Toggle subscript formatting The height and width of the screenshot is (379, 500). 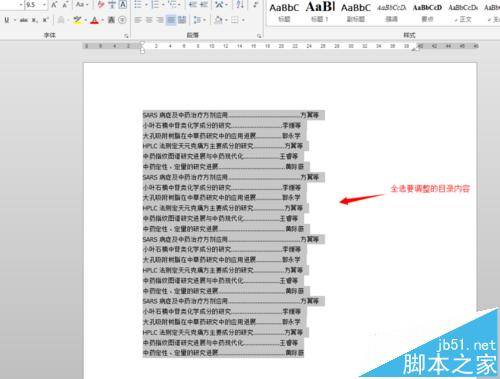click(34, 20)
